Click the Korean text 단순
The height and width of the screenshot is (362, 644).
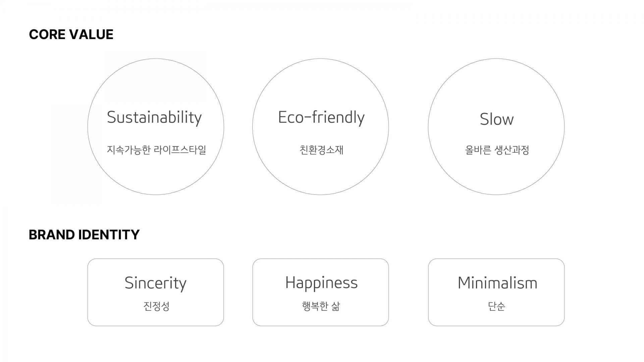coord(496,306)
